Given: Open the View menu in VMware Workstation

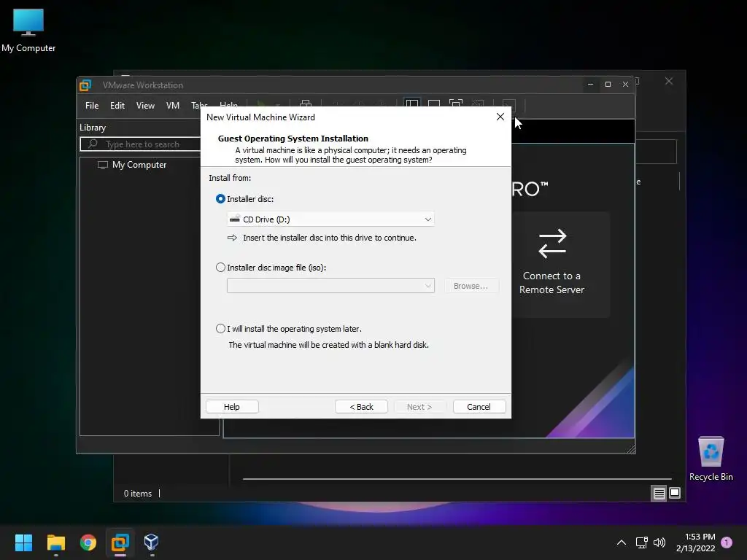Looking at the screenshot, I should coord(145,106).
